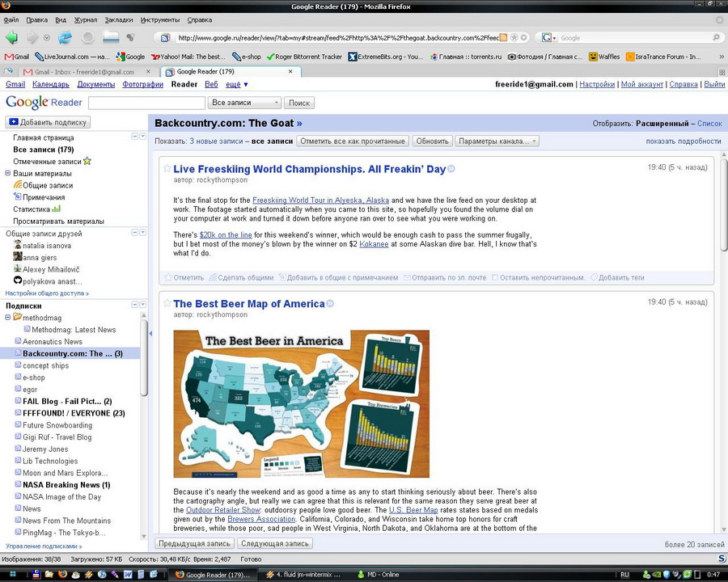
Task: Collapse the Ваши материалы section
Action: coord(8,173)
